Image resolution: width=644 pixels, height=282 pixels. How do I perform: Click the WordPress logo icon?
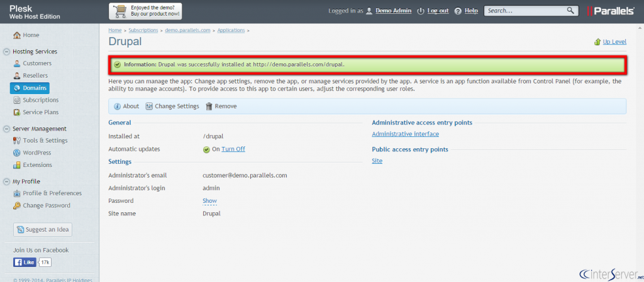tap(17, 153)
